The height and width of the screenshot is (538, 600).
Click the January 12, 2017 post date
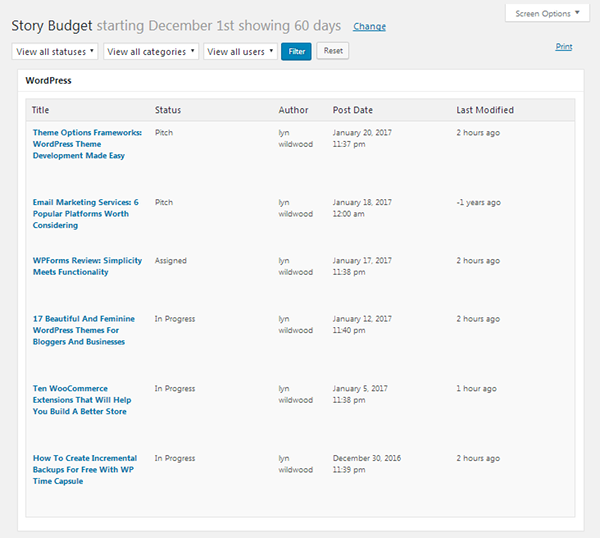click(x=362, y=324)
